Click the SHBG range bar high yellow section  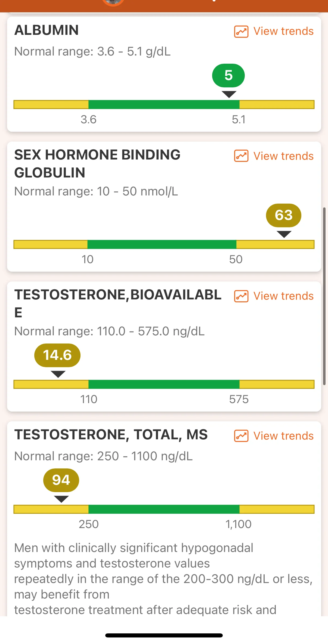coord(275,244)
